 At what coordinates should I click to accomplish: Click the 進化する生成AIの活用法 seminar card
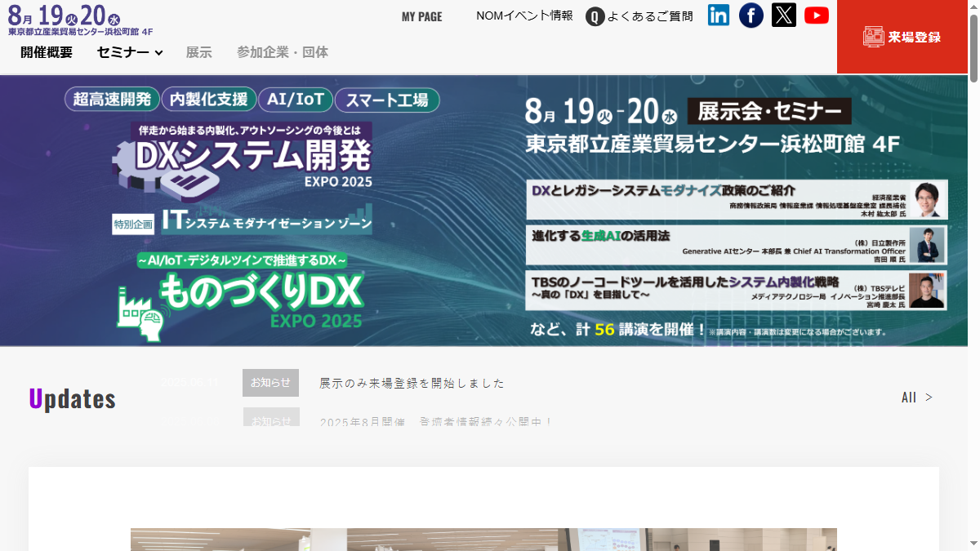[x=737, y=245]
